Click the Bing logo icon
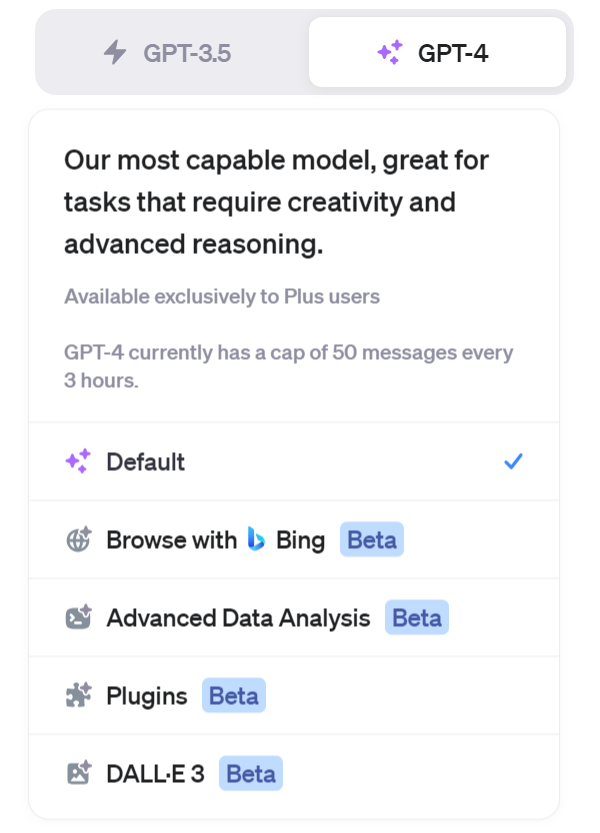This screenshot has width=600, height=833. (256, 539)
